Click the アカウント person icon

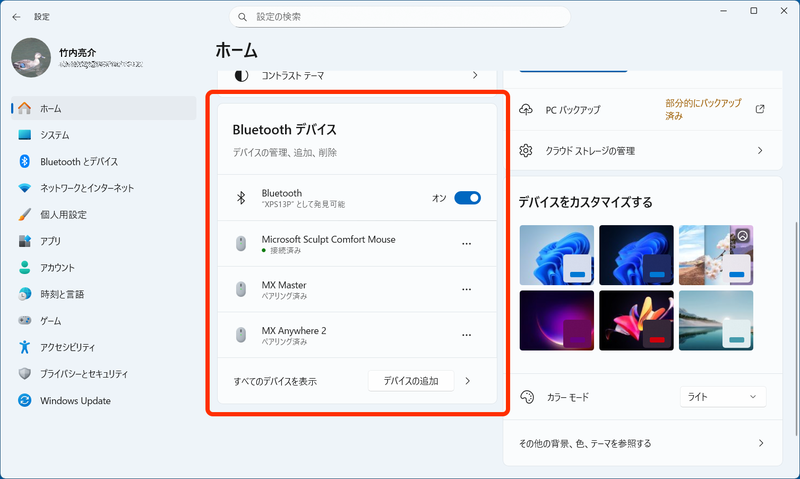pyautogui.click(x=24, y=267)
